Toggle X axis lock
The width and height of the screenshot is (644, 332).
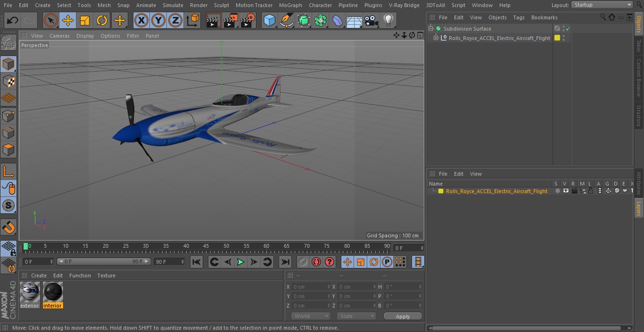[141, 20]
